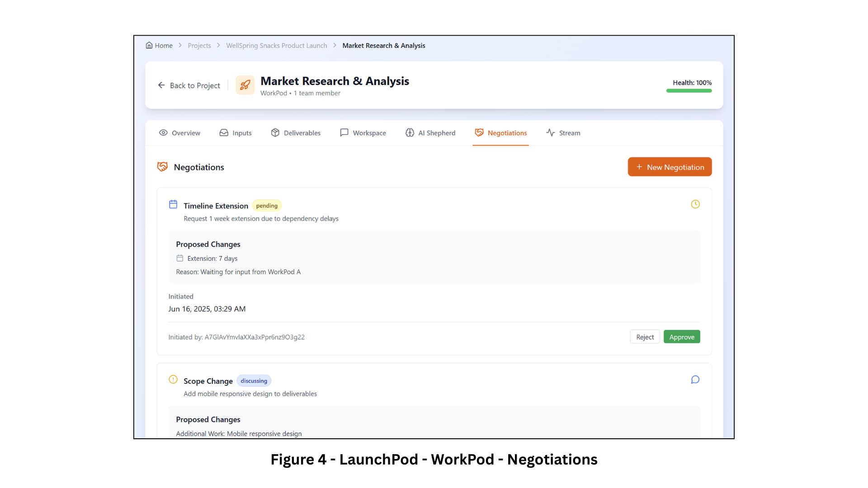Click the Home icon in breadcrumb
This screenshot has height=488, width=868.
149,45
